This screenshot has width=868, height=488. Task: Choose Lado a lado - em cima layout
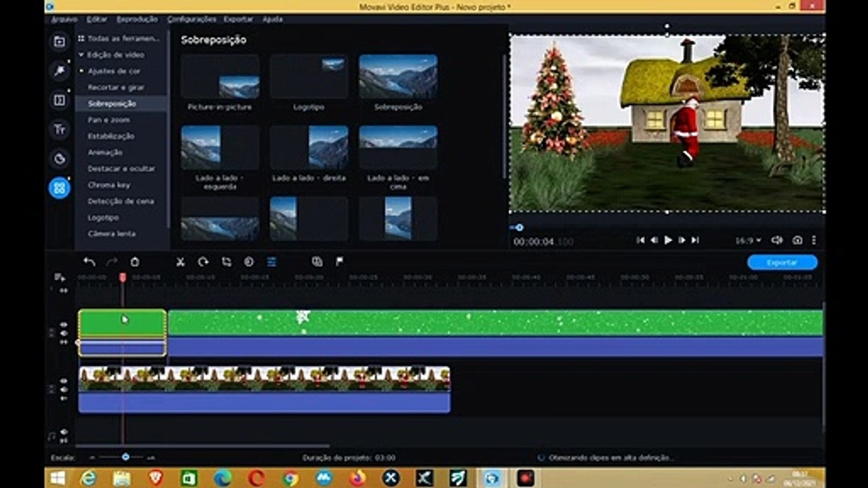pos(398,147)
